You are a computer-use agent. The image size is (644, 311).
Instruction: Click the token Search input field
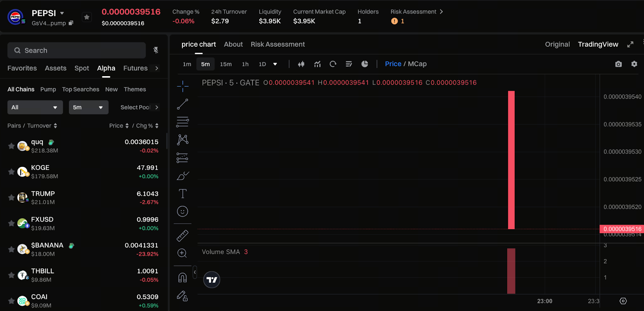click(76, 50)
